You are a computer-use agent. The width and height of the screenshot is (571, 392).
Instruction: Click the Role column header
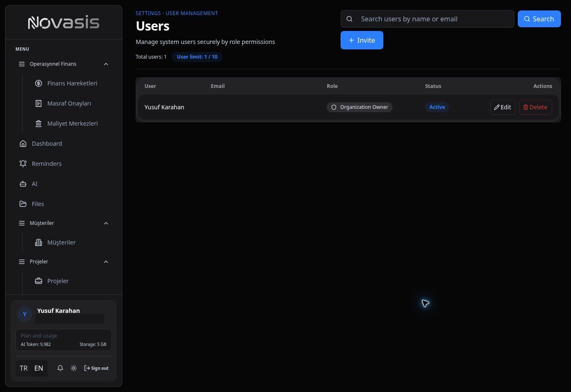click(332, 86)
